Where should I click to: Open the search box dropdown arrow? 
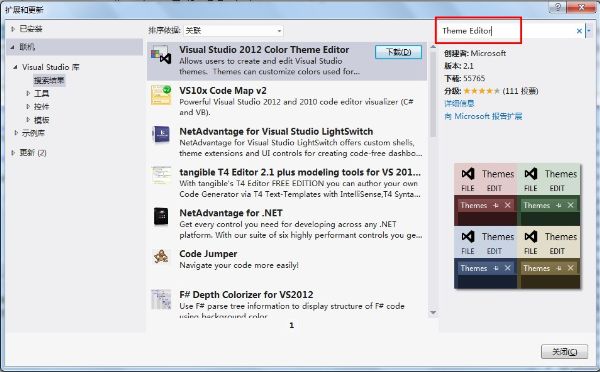[x=589, y=31]
